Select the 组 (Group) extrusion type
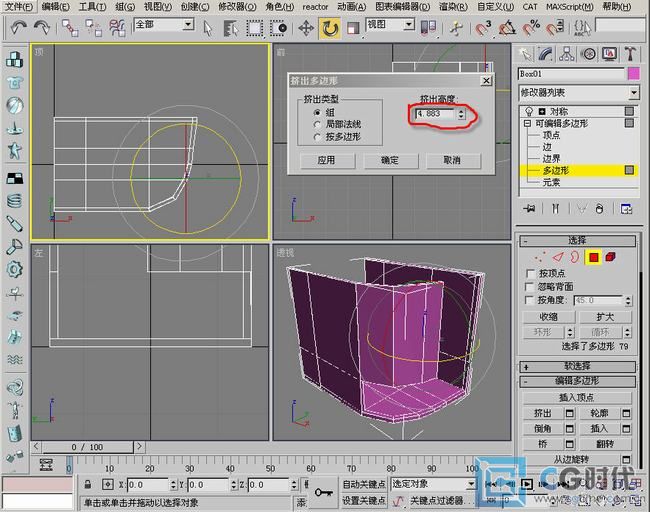Screen dimensions: 650x512 point(318,112)
